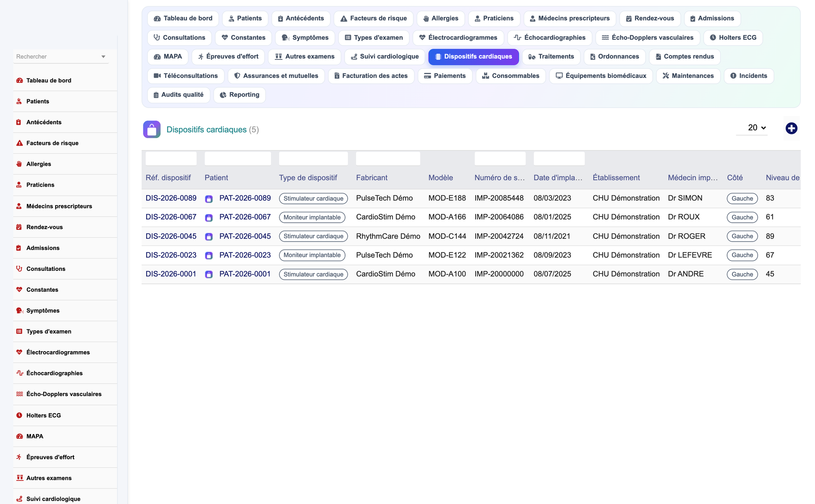Click the Dr ROGER cell

tap(686, 236)
